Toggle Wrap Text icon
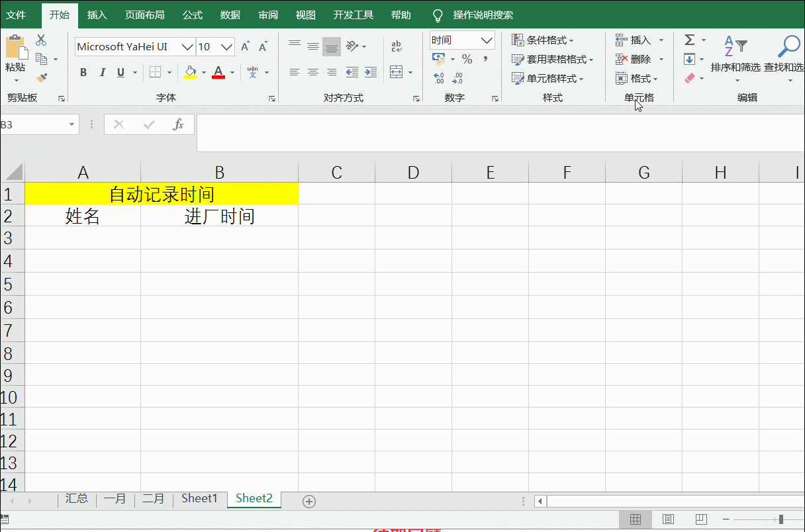This screenshot has width=805, height=532. [397, 46]
